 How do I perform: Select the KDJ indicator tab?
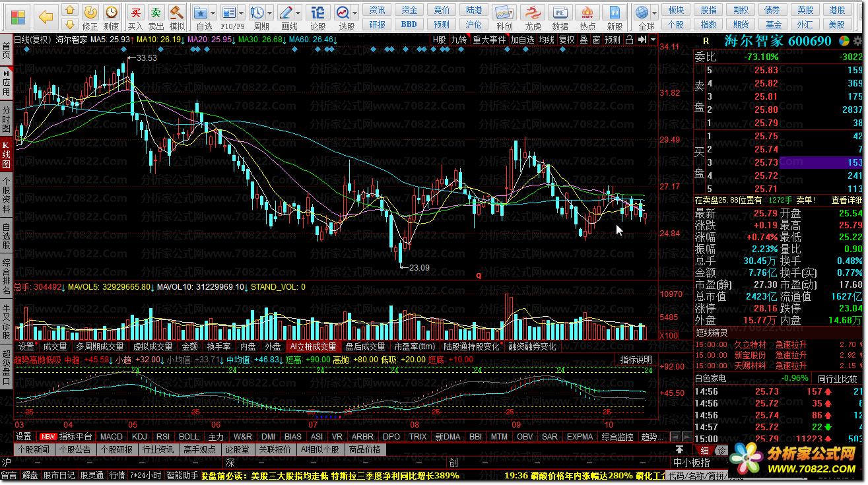[x=139, y=437]
